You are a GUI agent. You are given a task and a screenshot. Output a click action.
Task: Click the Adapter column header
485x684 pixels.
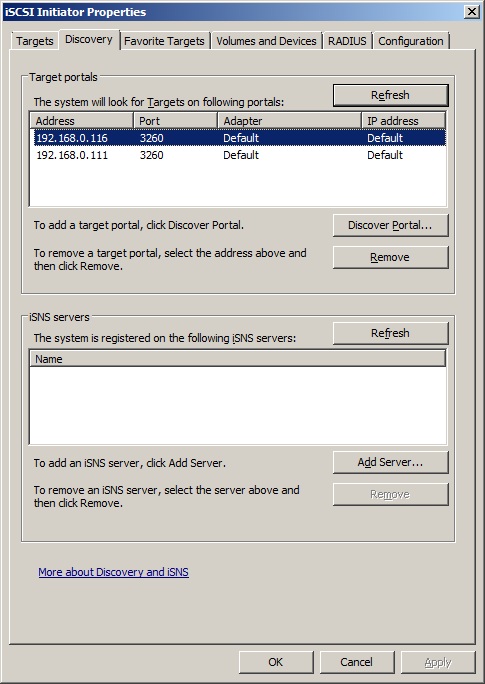pos(290,121)
